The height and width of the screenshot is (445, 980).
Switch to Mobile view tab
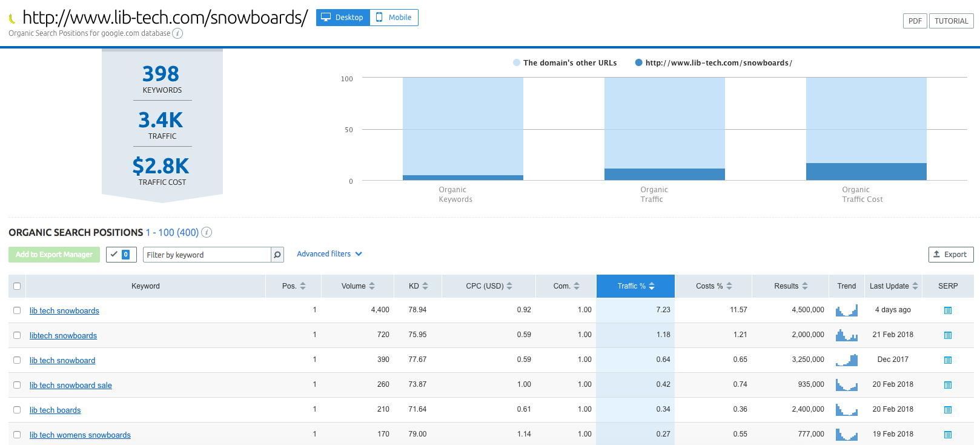[x=394, y=18]
